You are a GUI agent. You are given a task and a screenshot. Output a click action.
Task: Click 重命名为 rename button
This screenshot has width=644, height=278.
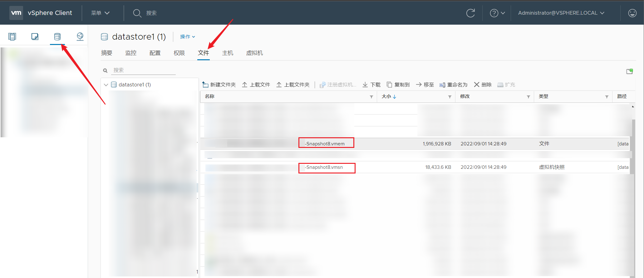coord(454,85)
